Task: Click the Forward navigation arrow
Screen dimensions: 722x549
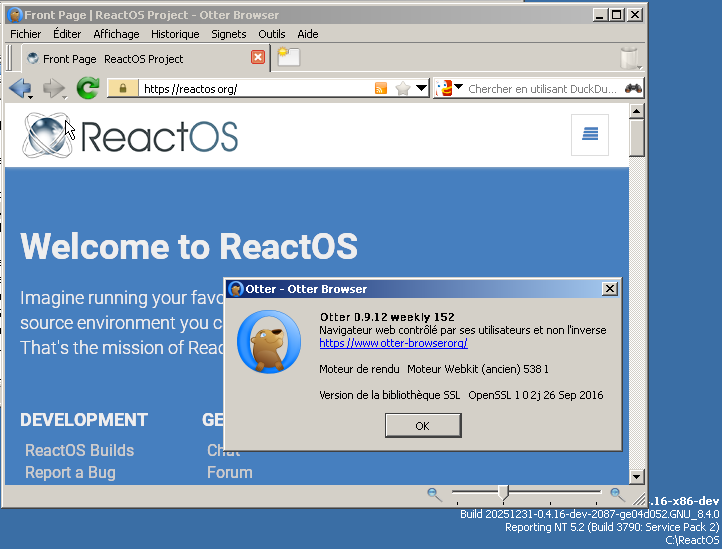Action: point(52,89)
